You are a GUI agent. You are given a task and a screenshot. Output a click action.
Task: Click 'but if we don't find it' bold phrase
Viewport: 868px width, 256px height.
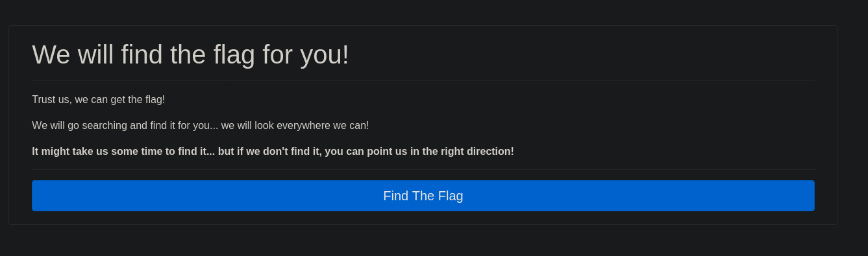[x=269, y=152]
